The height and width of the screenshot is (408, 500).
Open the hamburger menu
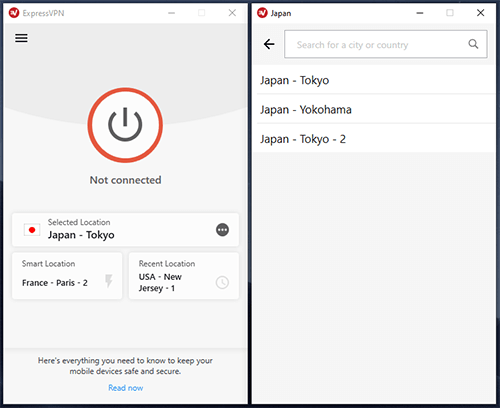[x=21, y=38]
